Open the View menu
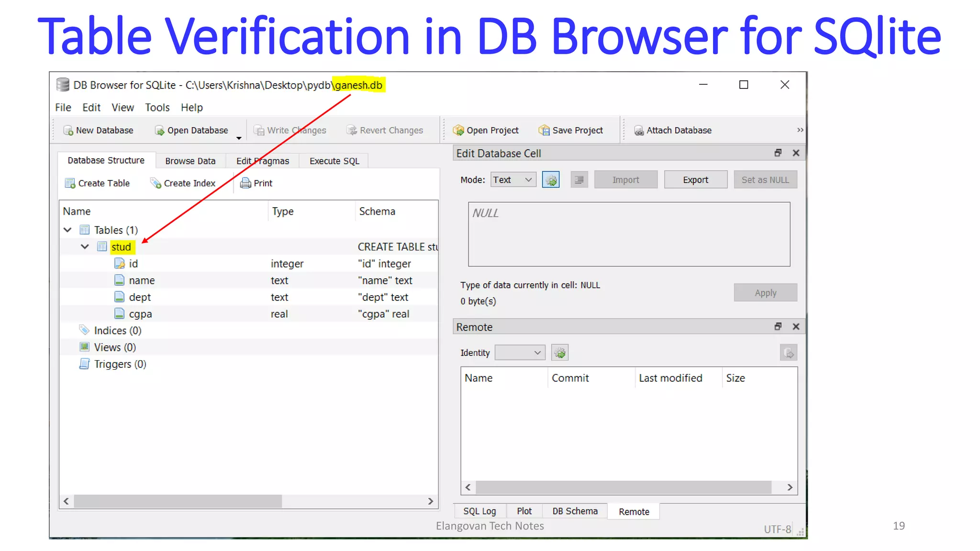 pos(122,108)
